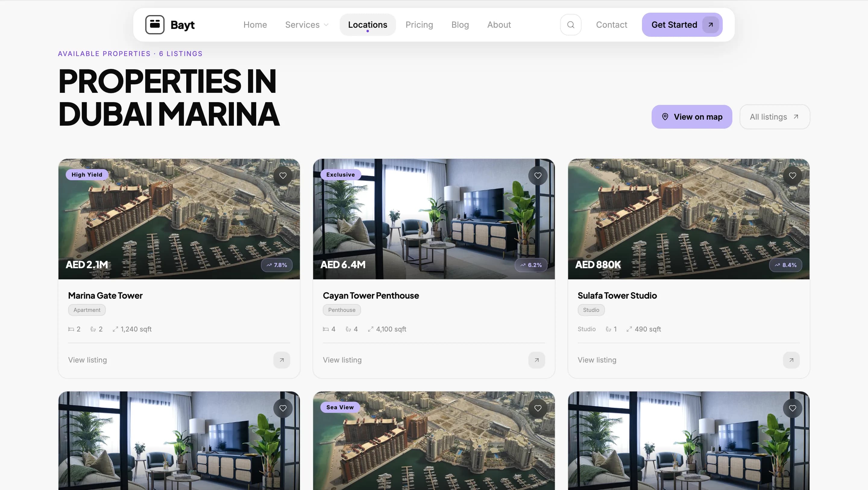The image size is (868, 490).
Task: Click the View listing arrow on Marina Gate Tower
Action: click(x=282, y=360)
